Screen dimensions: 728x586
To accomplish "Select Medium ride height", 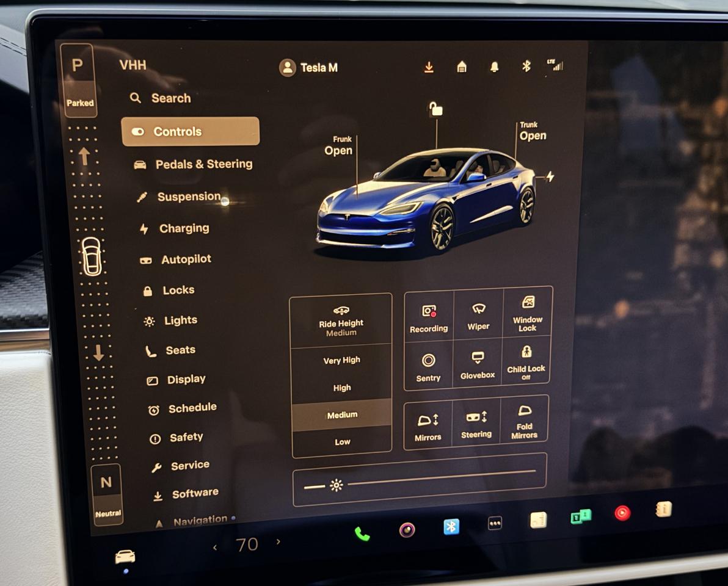I will 342,414.
